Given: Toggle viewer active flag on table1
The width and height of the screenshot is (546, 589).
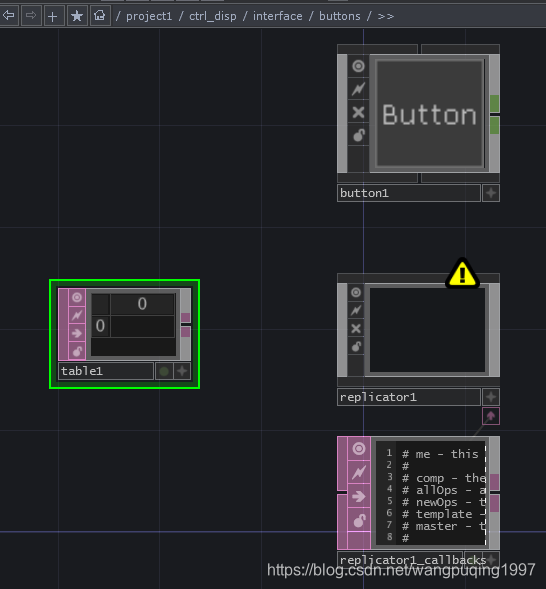Looking at the screenshot, I should pos(77,298).
